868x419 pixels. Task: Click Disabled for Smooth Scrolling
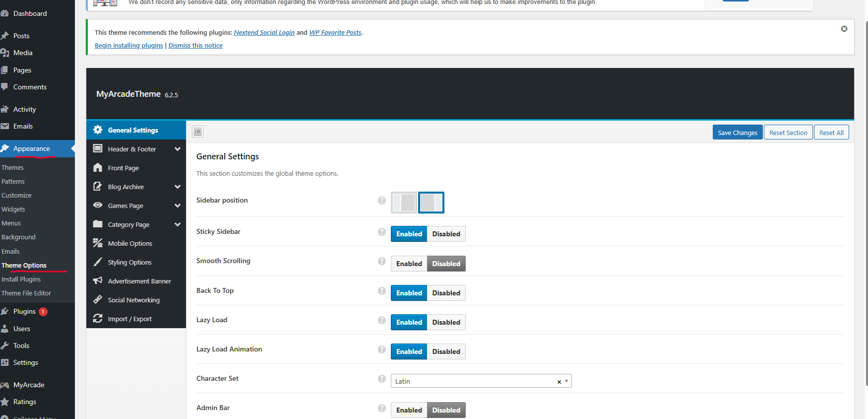click(x=446, y=264)
